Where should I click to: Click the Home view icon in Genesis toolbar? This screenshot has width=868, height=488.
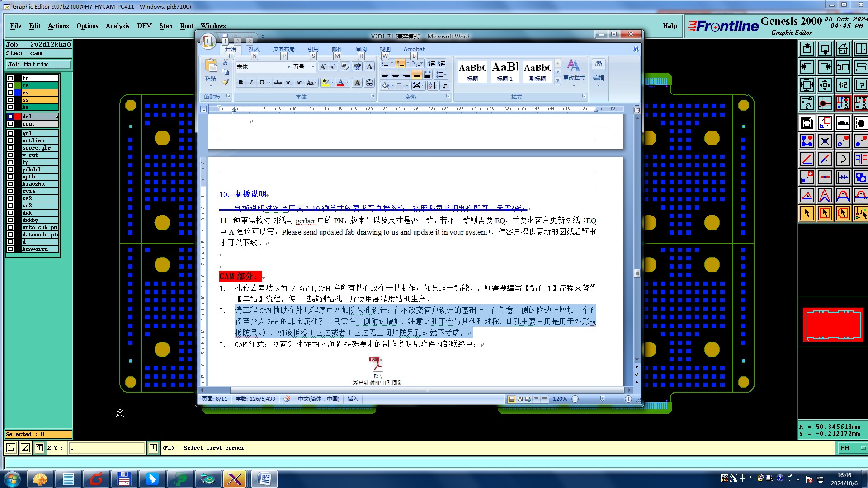tap(843, 49)
